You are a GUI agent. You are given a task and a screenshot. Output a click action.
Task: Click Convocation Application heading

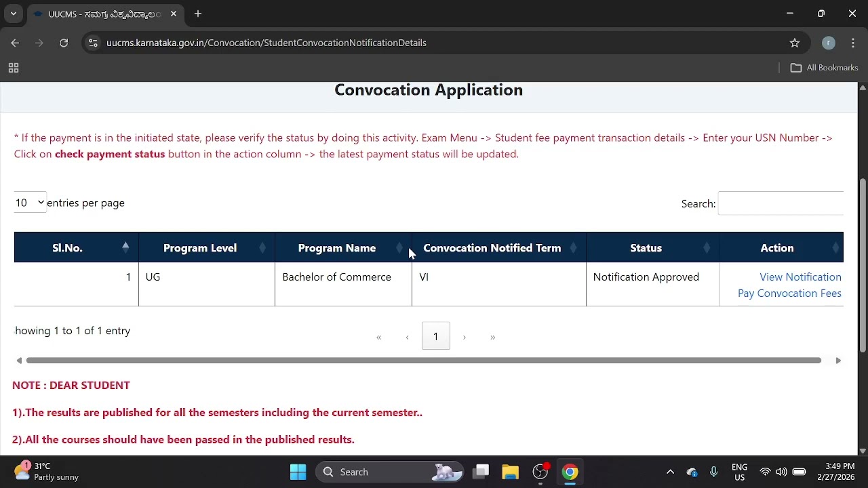429,90
